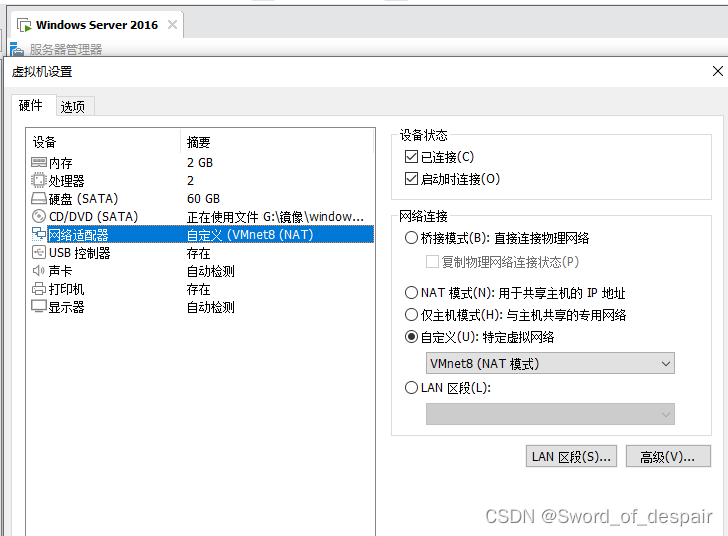This screenshot has width=728, height=536.
Task: Select the USB 控制器 device row
Action: click(202, 253)
